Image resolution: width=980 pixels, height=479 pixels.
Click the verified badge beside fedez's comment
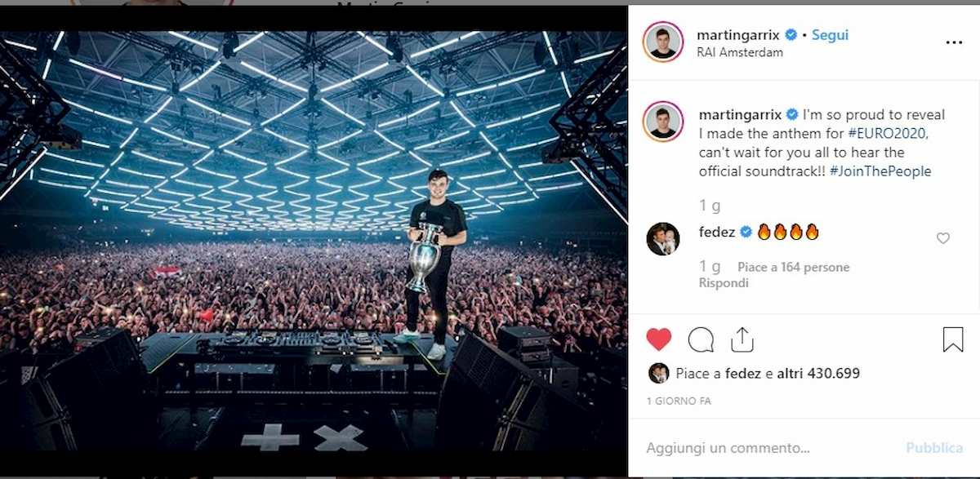745,231
